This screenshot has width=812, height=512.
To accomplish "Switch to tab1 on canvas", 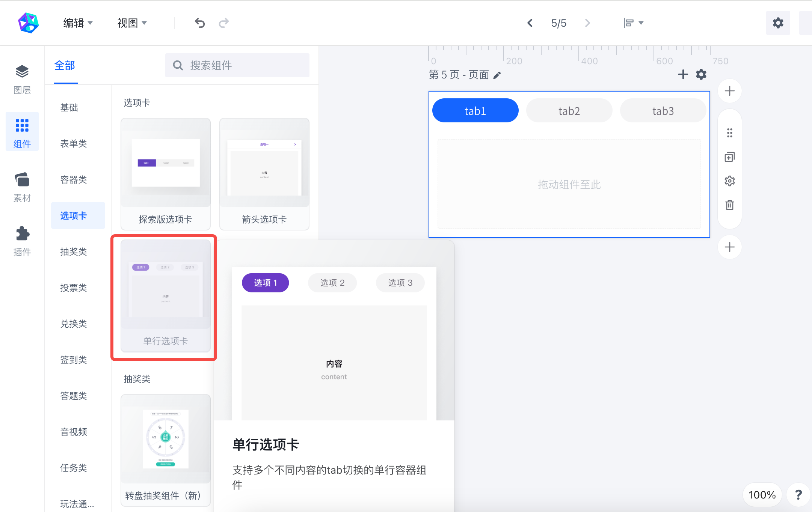I will tap(475, 111).
